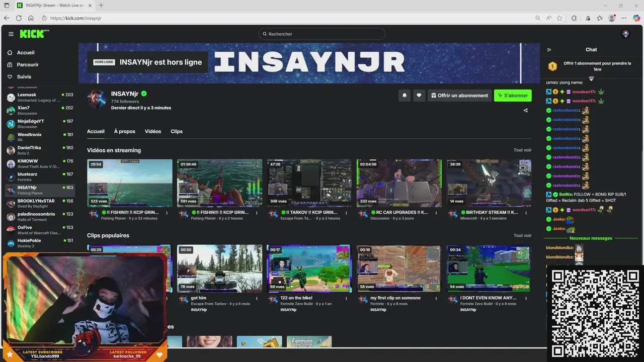This screenshot has height=362, width=644.
Task: Open DanielTrika channel in sidebar
Action: [39, 150]
